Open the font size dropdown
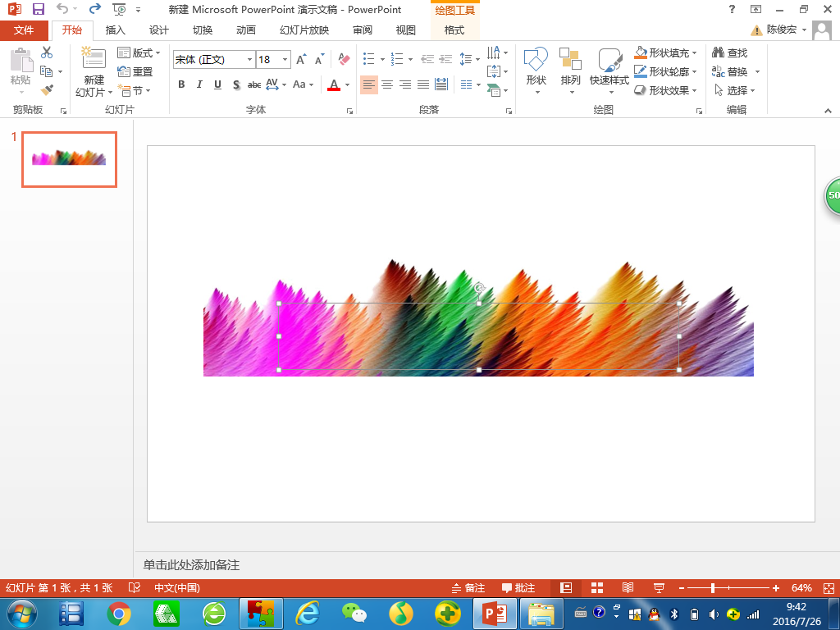 coord(285,59)
